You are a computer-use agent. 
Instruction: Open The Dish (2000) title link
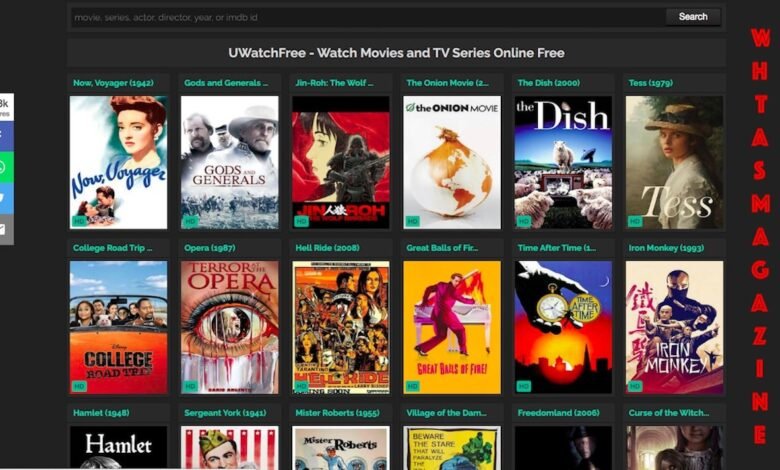point(549,83)
